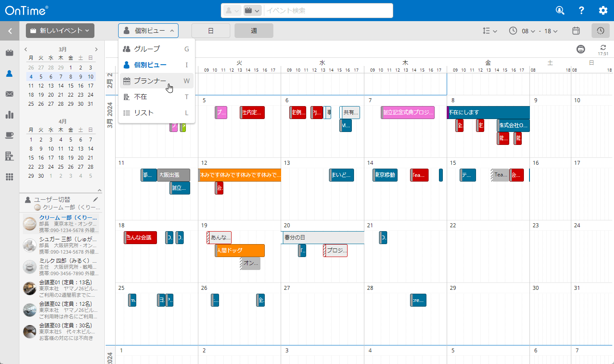The image size is (614, 364).
Task: Click the print icon above the calendar
Action: (581, 49)
